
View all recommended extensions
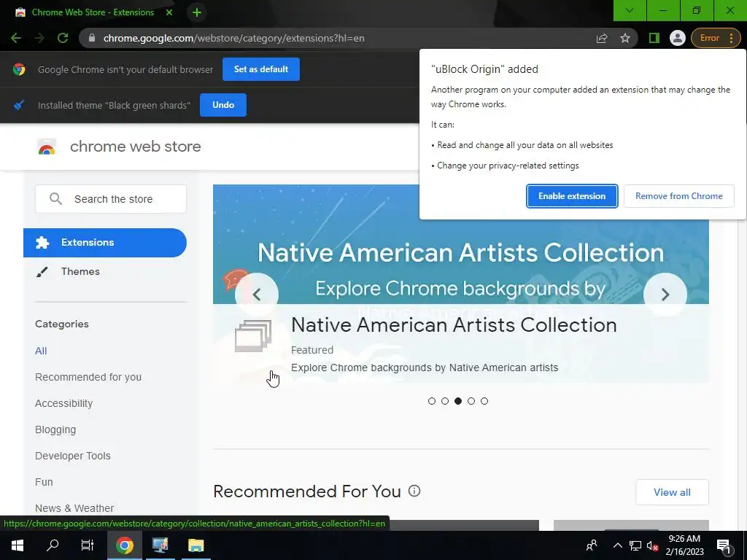[672, 492]
